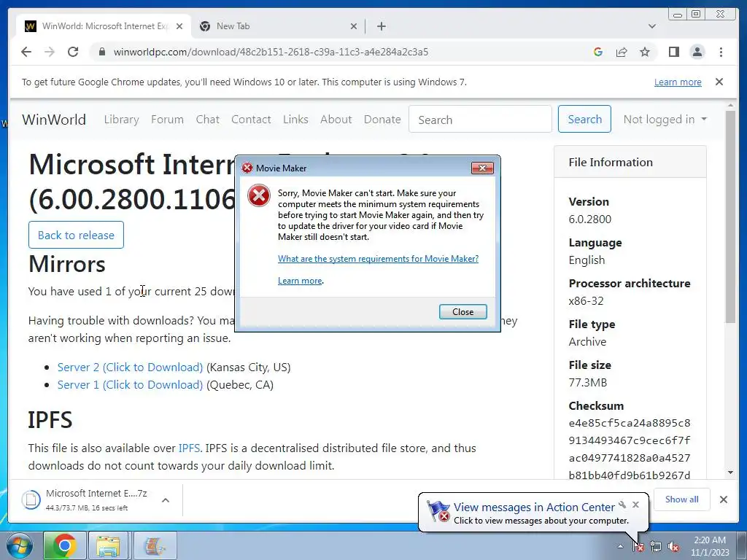Click the Back to release button

pos(76,235)
